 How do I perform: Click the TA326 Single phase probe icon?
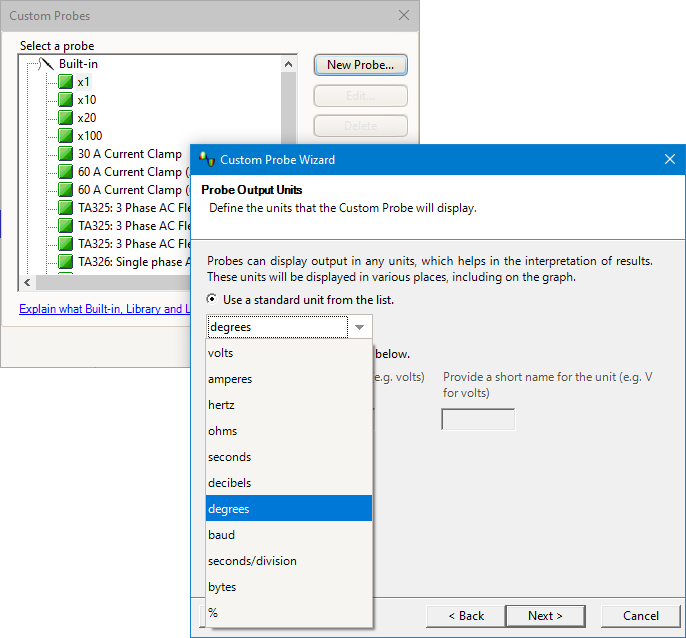(66, 262)
